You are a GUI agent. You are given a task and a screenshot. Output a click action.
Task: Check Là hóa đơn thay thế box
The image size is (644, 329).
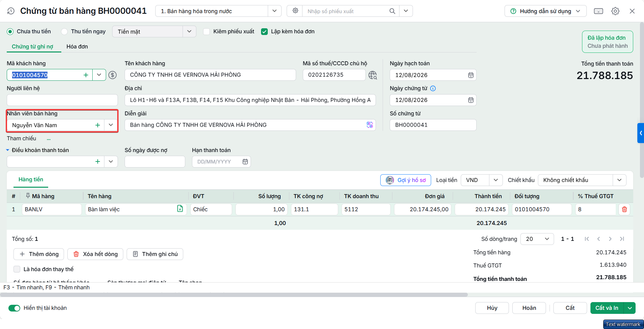(x=17, y=269)
